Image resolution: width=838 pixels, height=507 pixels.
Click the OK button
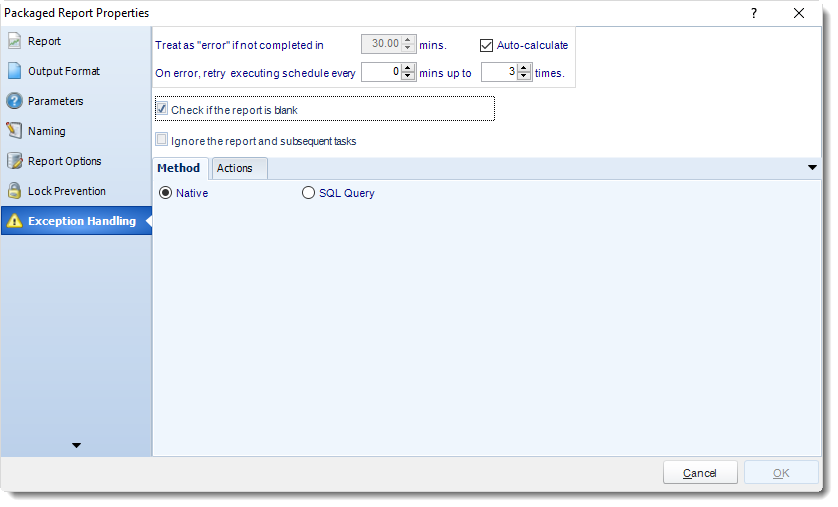[781, 473]
